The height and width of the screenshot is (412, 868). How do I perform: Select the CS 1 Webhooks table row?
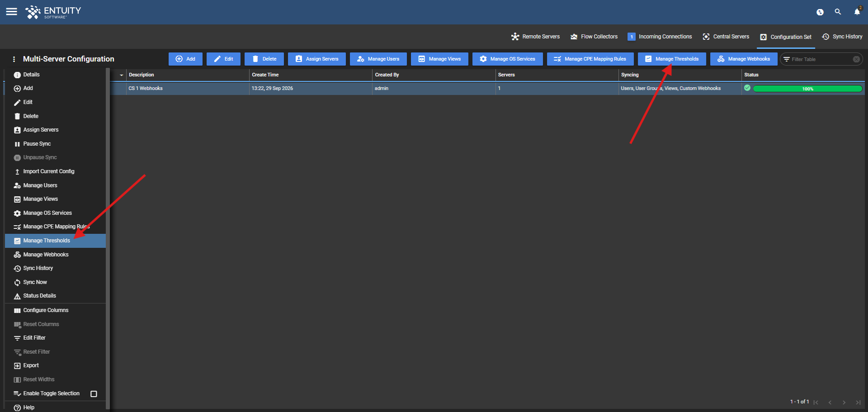point(487,88)
